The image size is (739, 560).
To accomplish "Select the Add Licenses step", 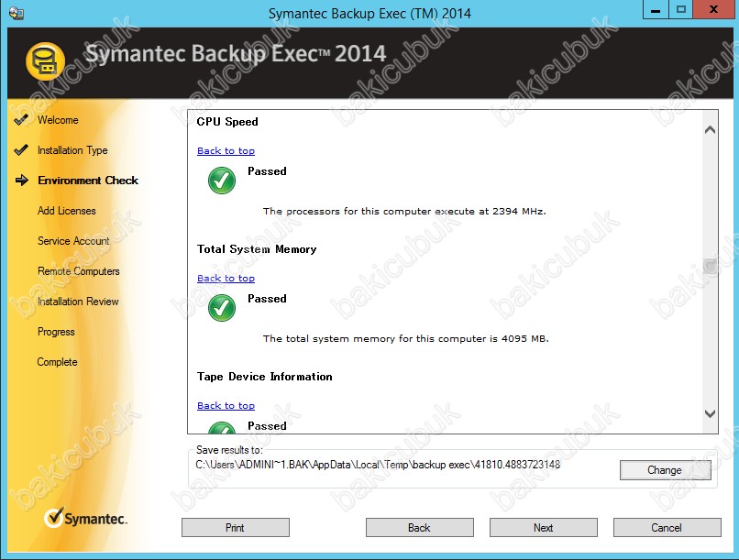I will click(66, 211).
